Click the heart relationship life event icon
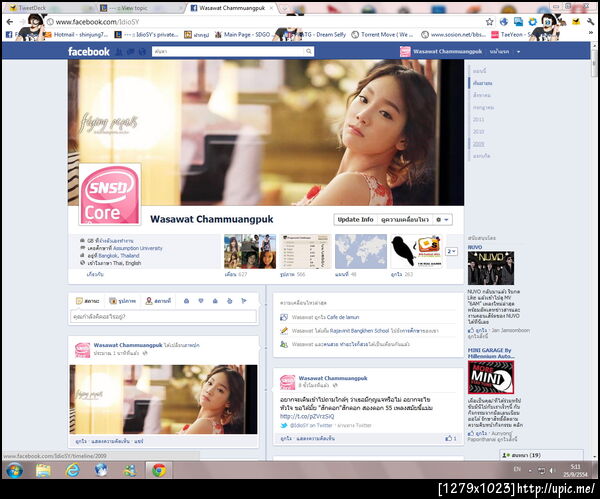Screen dimensions: 600x499 [x=201, y=301]
